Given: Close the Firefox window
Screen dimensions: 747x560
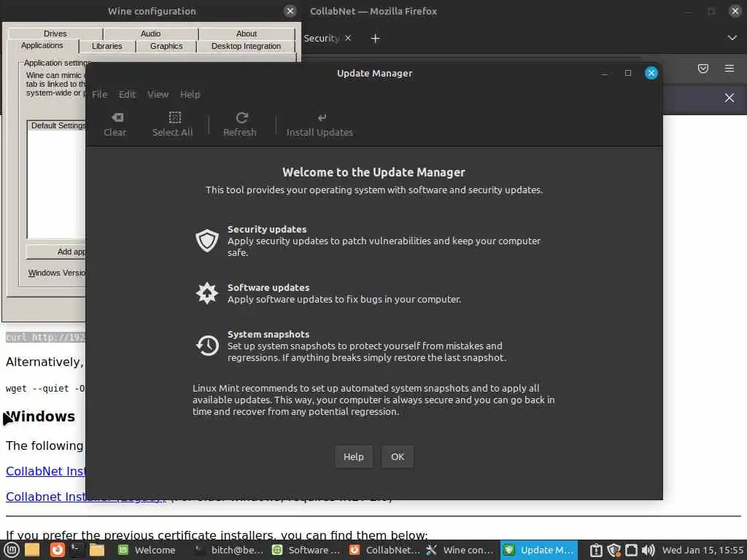Looking at the screenshot, I should (x=735, y=11).
